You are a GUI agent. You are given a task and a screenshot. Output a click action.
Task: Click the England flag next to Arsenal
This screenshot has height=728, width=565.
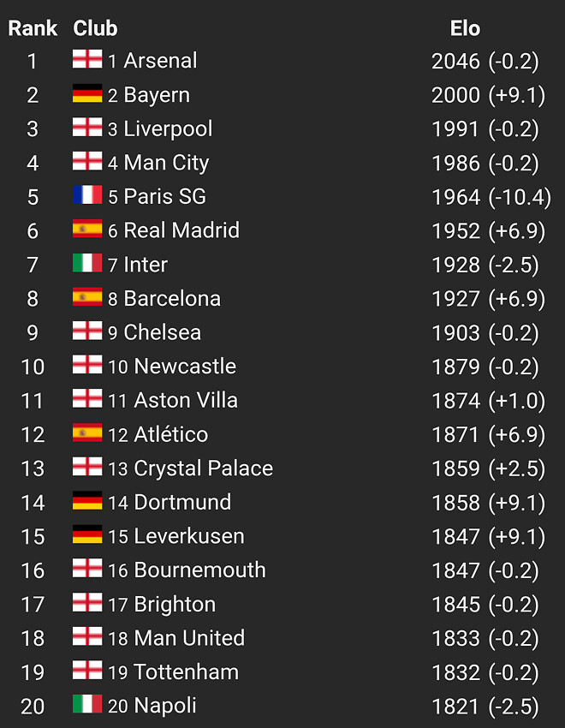[x=87, y=59]
